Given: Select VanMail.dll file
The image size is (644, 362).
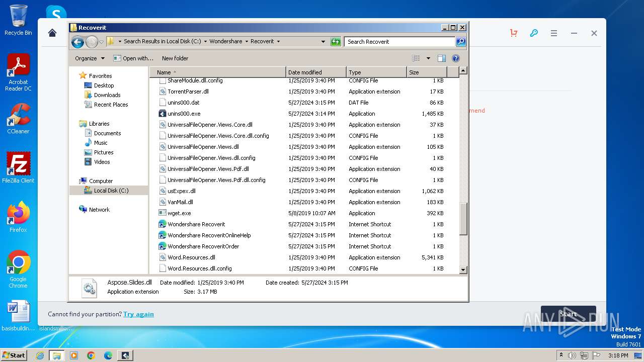Looking at the screenshot, I should pos(180,202).
